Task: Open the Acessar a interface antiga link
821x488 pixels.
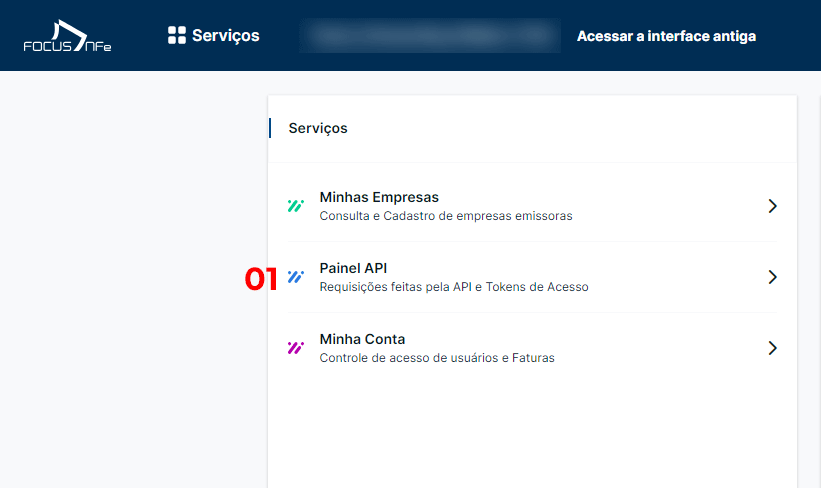Action: pyautogui.click(x=666, y=36)
